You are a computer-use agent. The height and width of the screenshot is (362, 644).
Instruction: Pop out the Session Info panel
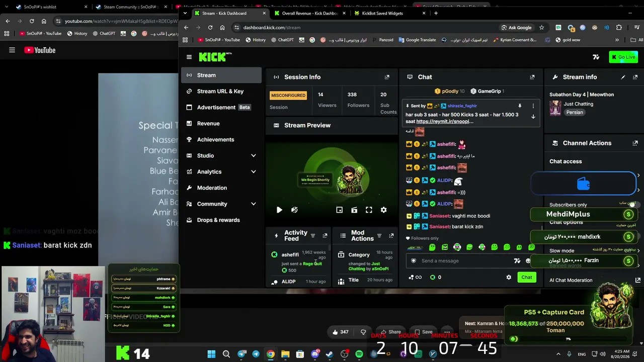pyautogui.click(x=387, y=77)
